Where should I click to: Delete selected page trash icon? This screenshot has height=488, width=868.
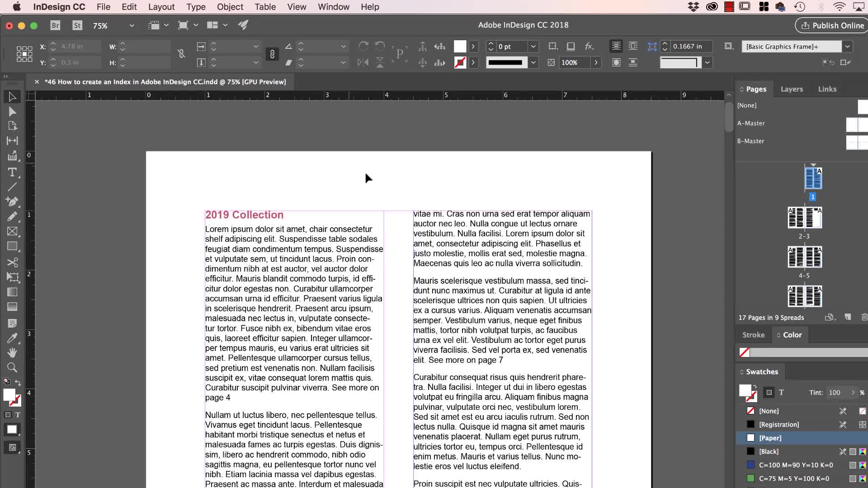864,317
